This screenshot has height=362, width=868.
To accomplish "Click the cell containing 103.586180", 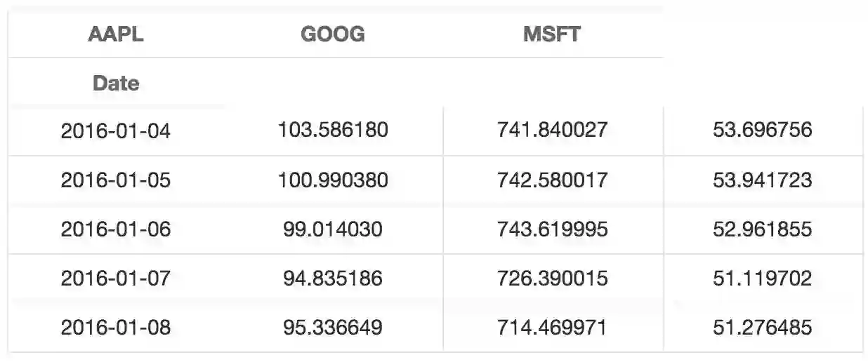I will click(333, 130).
